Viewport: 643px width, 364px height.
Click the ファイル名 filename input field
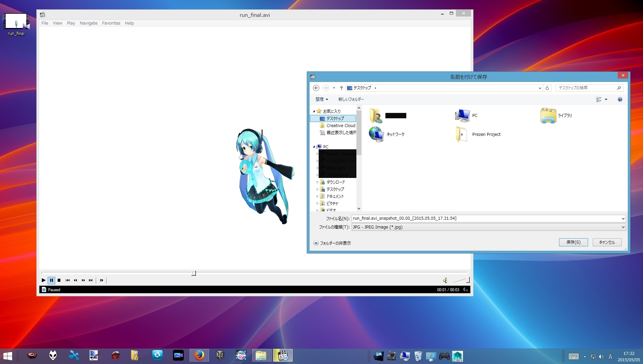[x=486, y=218]
